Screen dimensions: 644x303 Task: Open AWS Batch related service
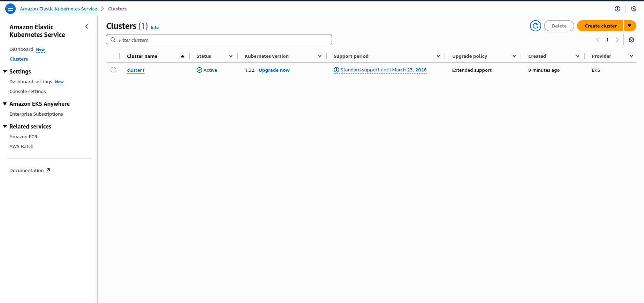[21, 146]
